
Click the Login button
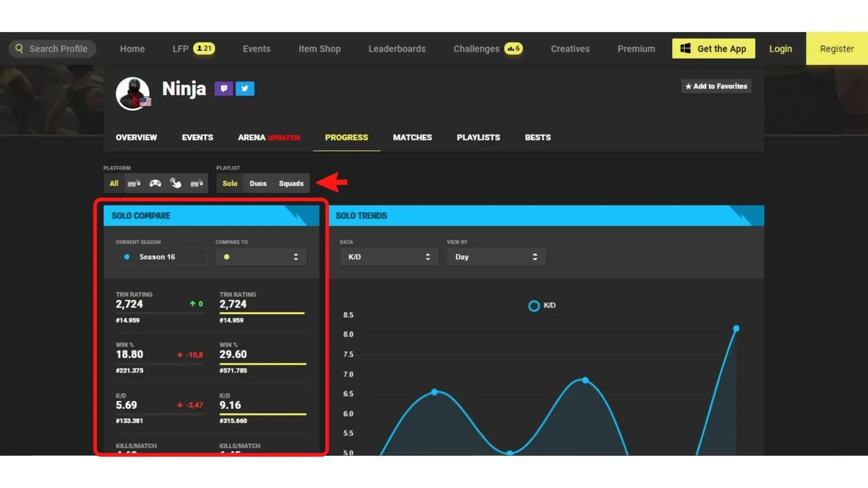click(x=780, y=49)
